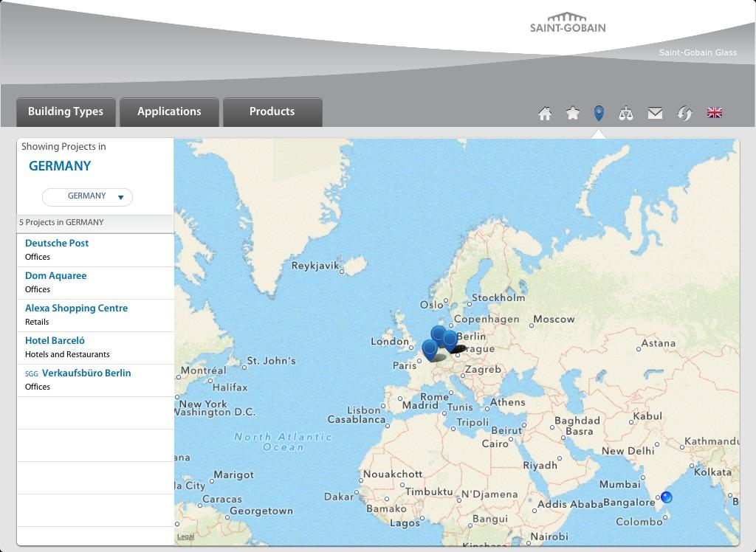Click the Mumbai label on map
The image size is (756, 552).
tap(620, 484)
